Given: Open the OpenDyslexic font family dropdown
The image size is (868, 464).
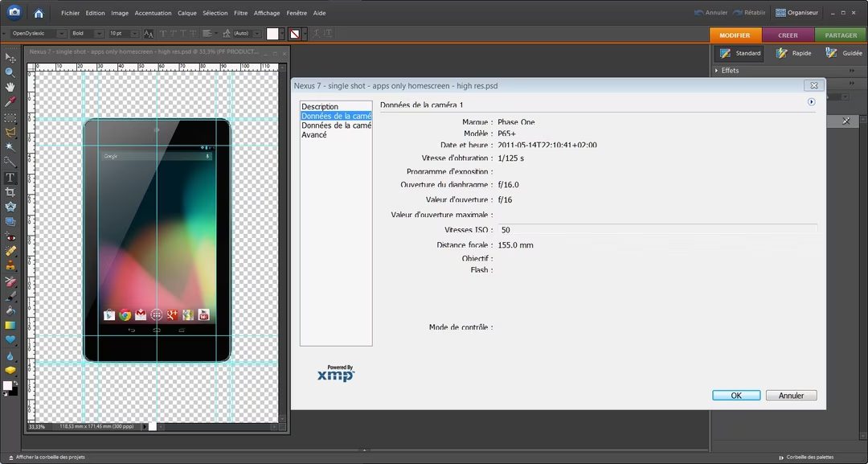Looking at the screenshot, I should click(x=61, y=34).
